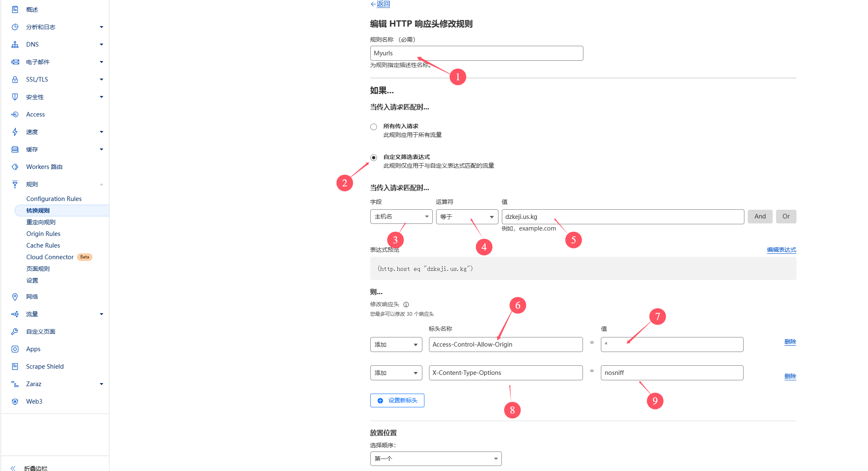The height and width of the screenshot is (471, 868).
Task: Click the Access-Control-Allow-Origin header name field
Action: (506, 345)
